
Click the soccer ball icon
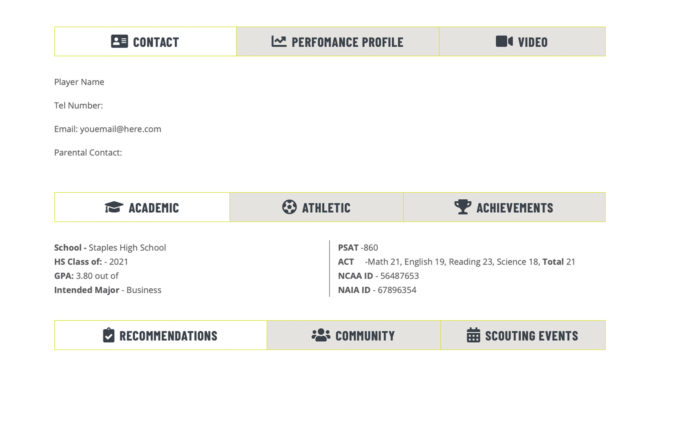coord(289,207)
